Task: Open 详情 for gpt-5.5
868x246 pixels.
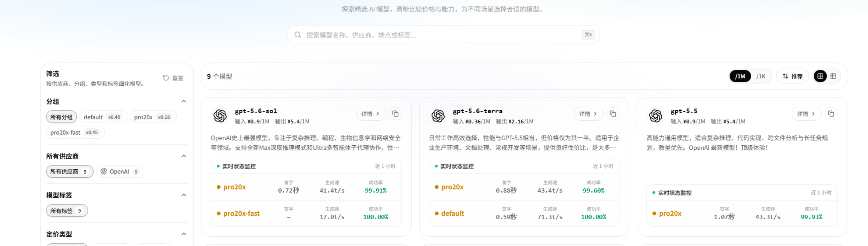Action: 807,114
